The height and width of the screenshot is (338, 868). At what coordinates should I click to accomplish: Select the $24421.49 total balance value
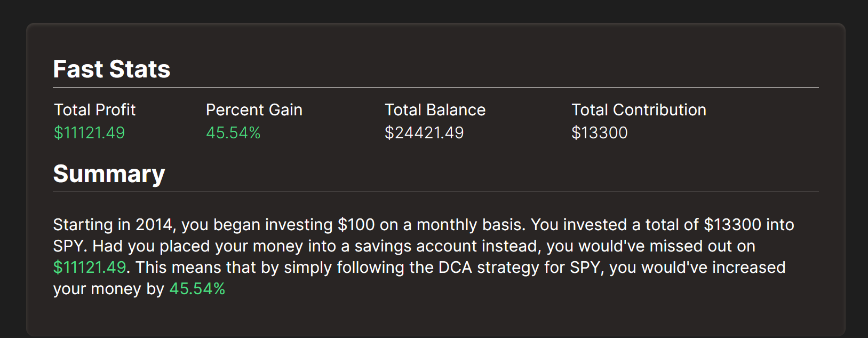click(424, 133)
